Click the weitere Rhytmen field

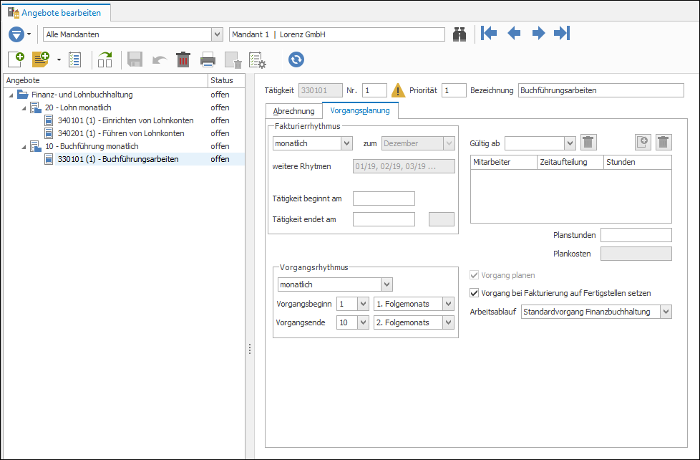click(x=404, y=167)
